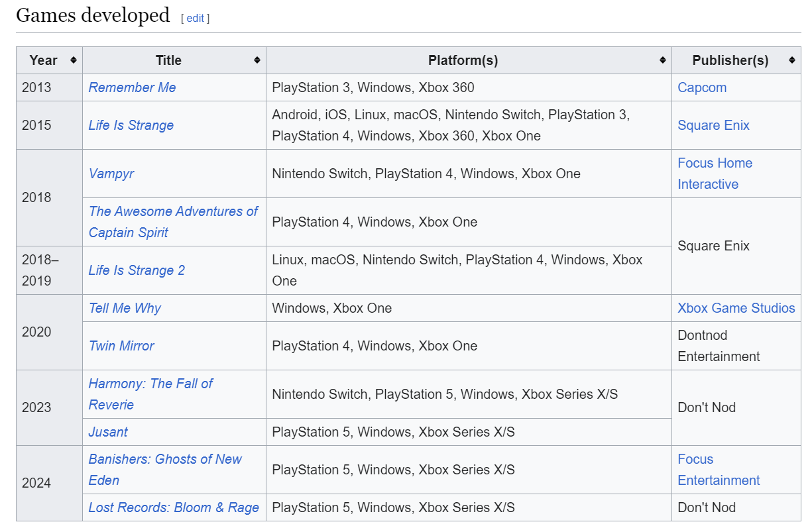
Task: Select the Life Is Strange 2 link
Action: coord(137,270)
